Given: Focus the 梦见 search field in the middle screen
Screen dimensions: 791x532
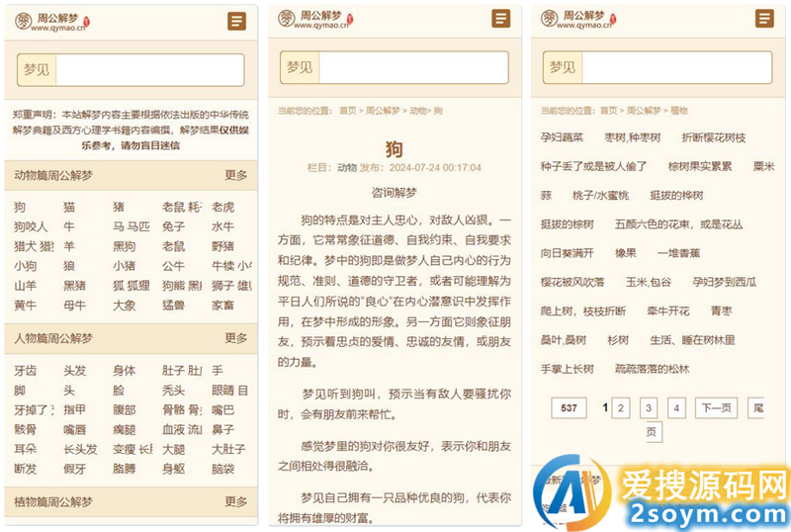Looking at the screenshot, I should pyautogui.click(x=412, y=67).
